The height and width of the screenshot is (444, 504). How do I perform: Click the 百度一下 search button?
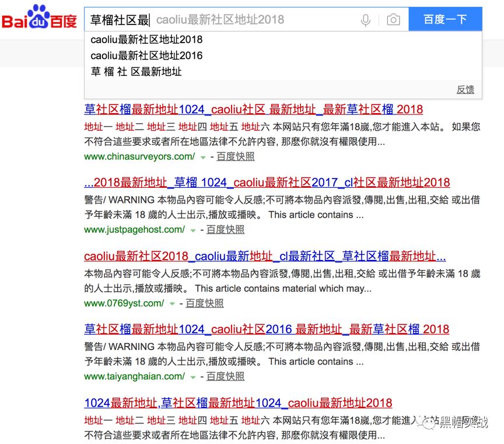[445, 19]
